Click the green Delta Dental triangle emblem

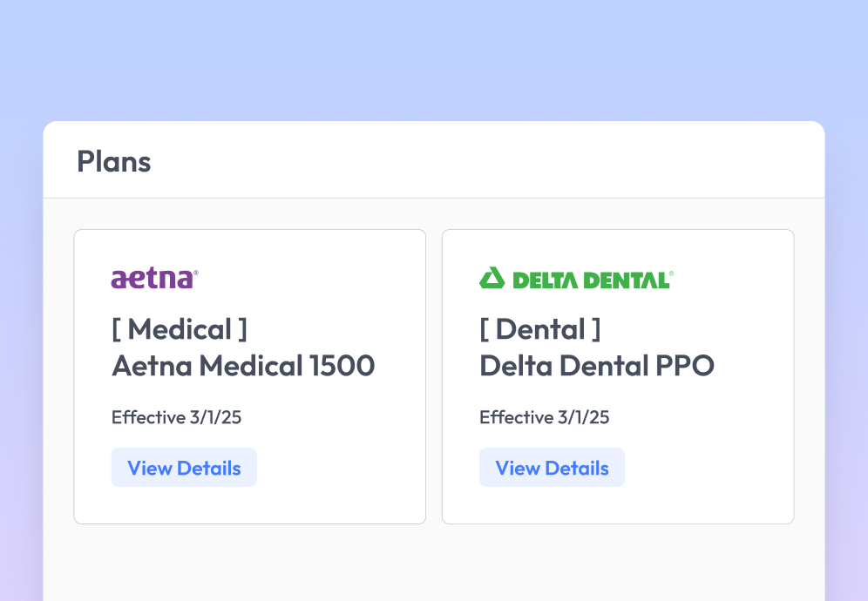492,278
